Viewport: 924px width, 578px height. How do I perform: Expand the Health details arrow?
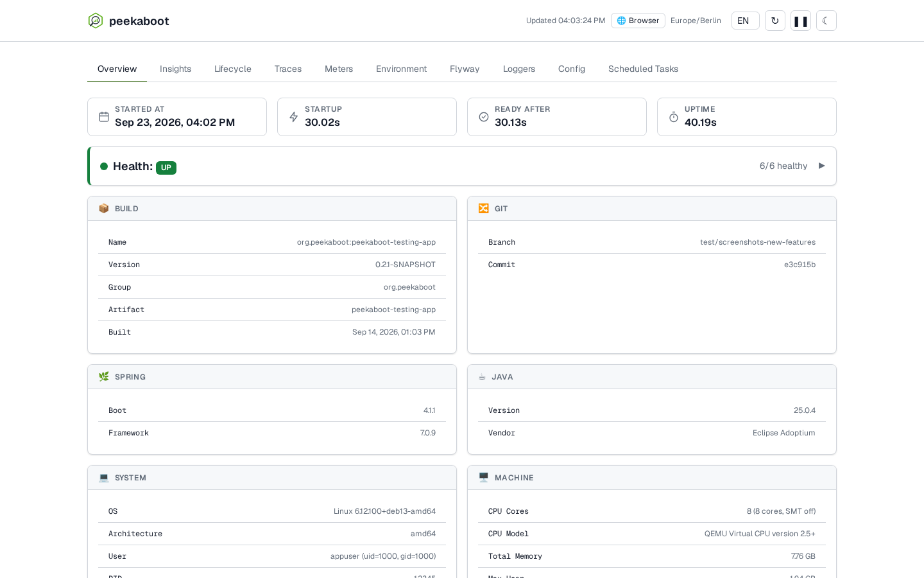point(821,166)
